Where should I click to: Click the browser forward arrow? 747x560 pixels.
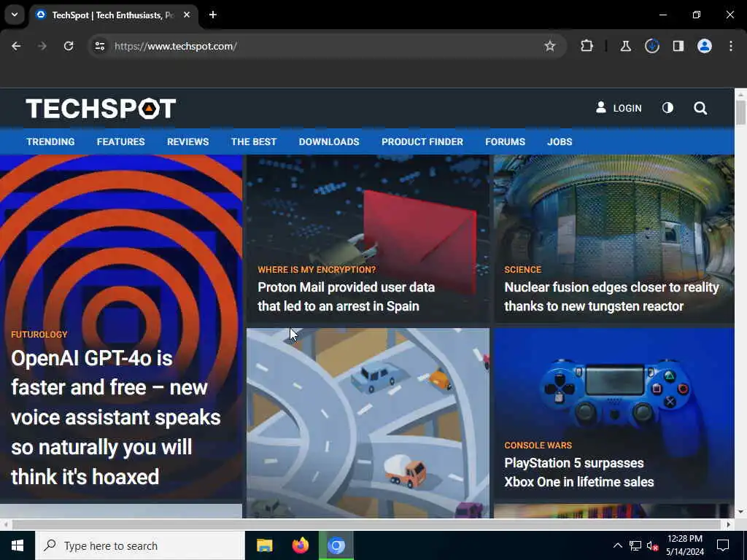[42, 46]
